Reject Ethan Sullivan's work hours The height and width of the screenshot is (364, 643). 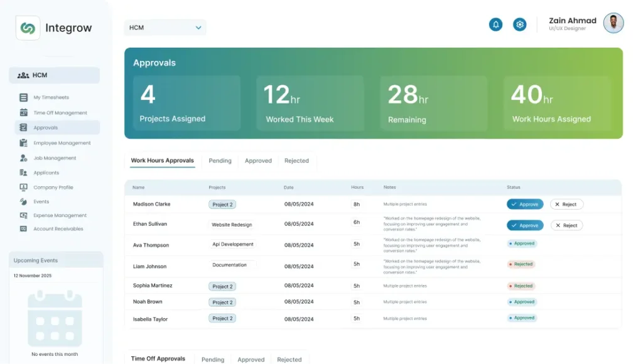[566, 225]
